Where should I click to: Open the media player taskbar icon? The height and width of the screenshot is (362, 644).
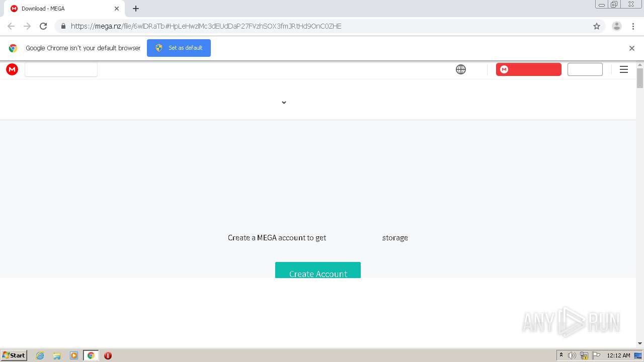(x=74, y=355)
